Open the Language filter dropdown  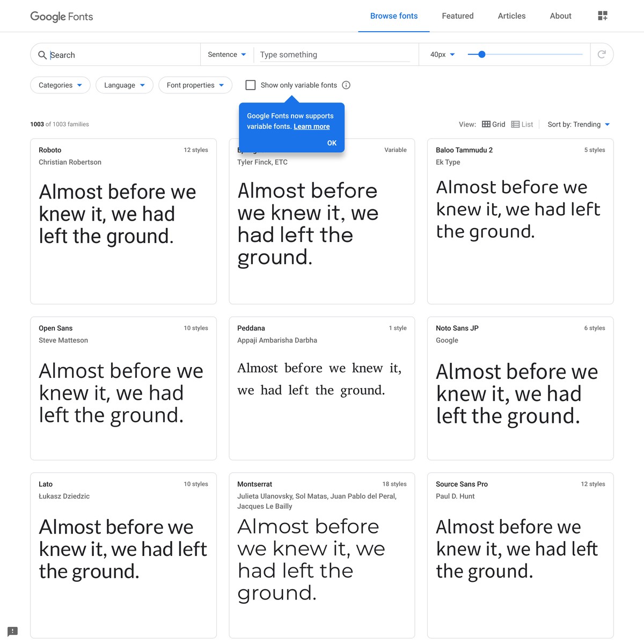coord(125,85)
